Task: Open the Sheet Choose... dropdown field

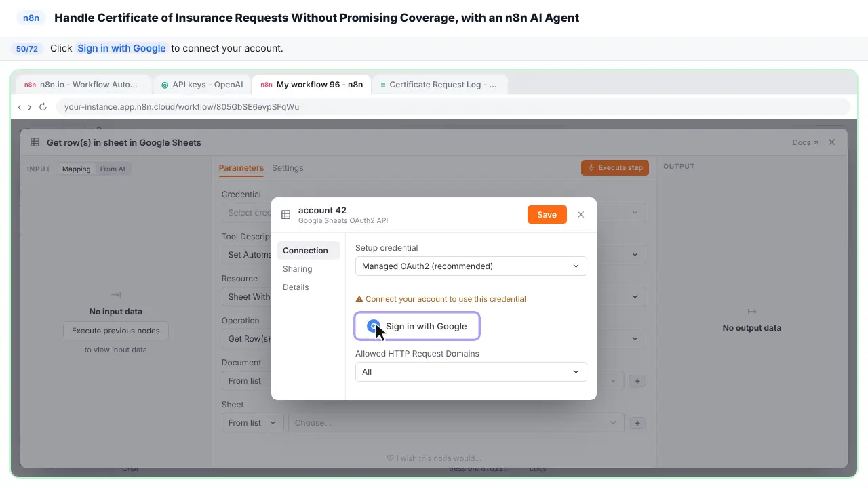Action: [x=456, y=423]
